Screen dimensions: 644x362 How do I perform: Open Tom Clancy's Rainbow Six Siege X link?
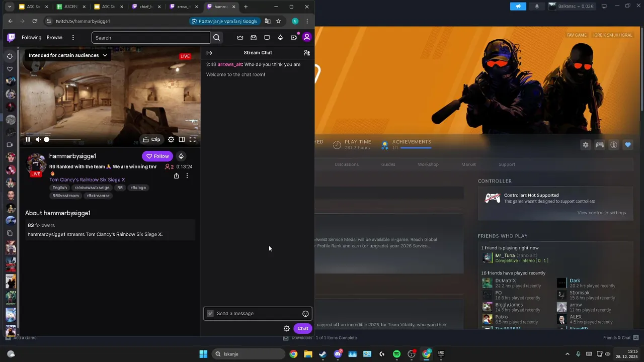[x=87, y=179]
